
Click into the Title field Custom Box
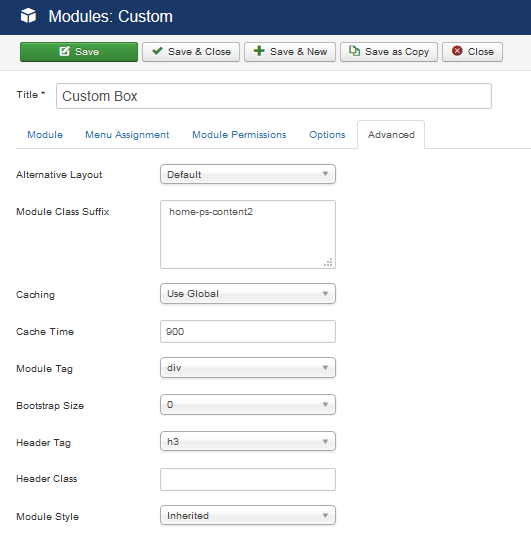pos(274,96)
